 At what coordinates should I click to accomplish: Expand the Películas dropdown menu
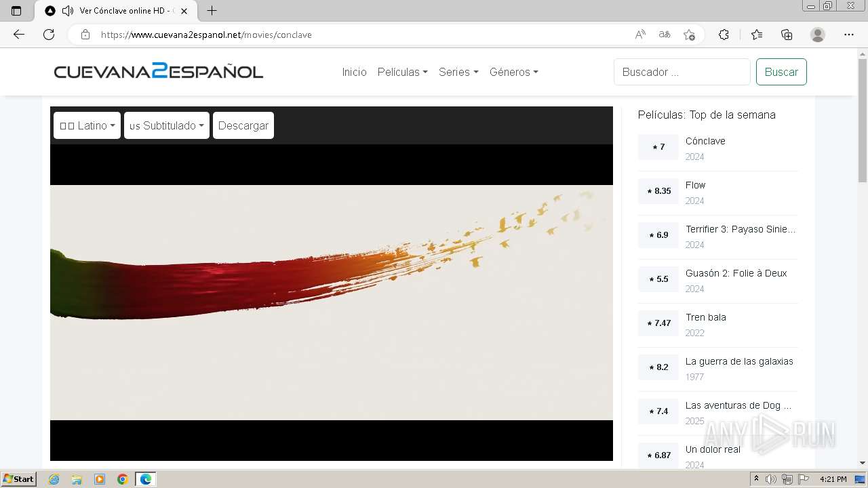(402, 72)
